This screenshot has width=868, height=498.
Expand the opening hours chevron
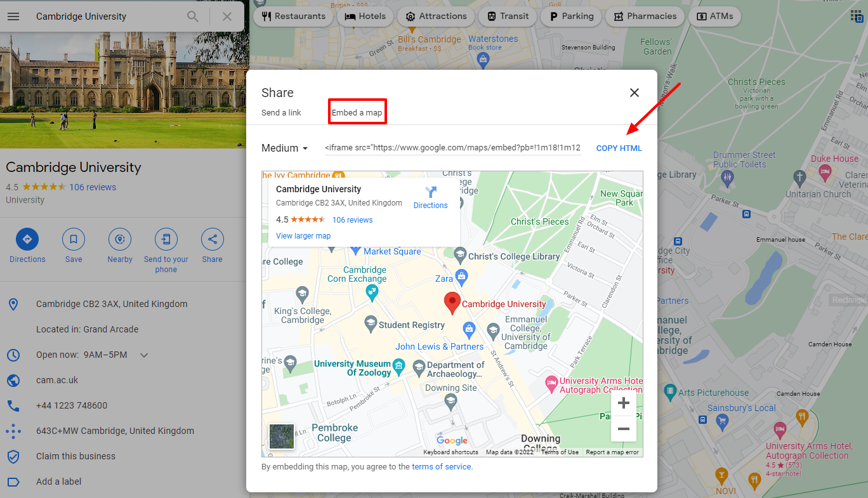[144, 355]
